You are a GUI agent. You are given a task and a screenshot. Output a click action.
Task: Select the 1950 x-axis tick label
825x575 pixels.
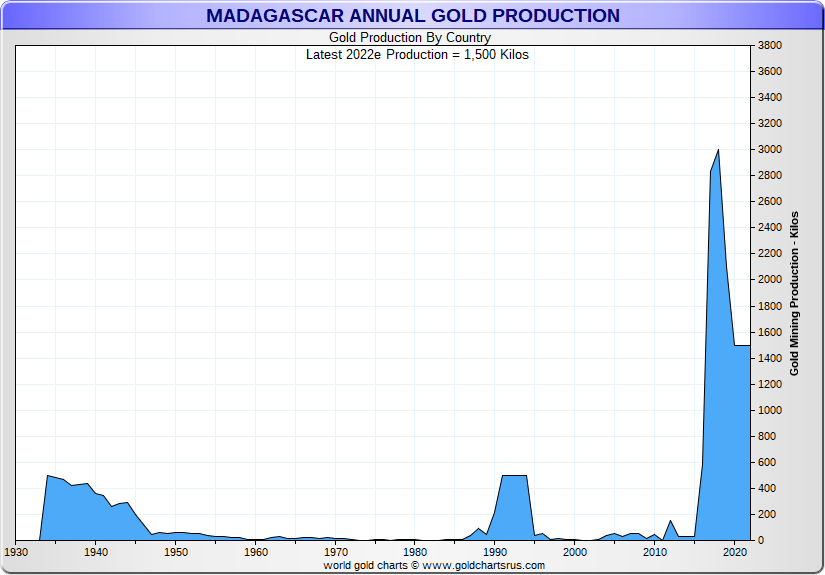[x=175, y=552]
